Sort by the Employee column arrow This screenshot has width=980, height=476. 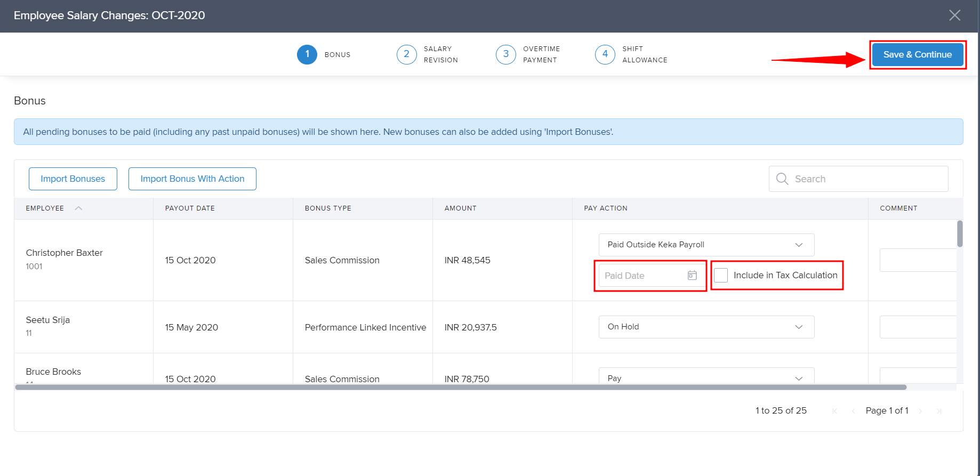coord(78,208)
